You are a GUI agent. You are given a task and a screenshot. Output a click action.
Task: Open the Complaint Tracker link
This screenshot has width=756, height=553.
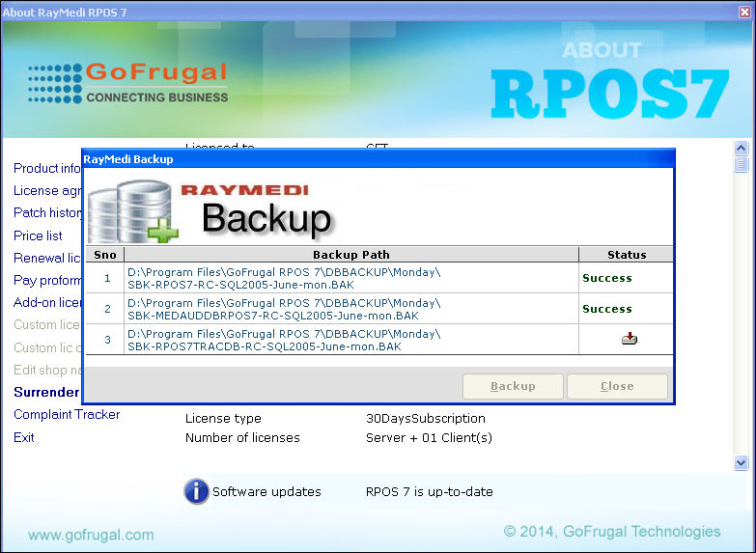[67, 414]
